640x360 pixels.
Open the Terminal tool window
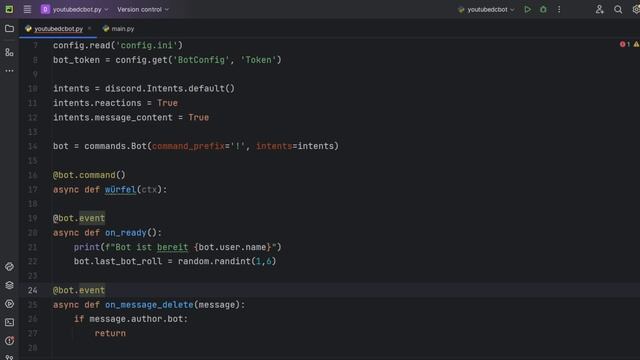click(9, 322)
